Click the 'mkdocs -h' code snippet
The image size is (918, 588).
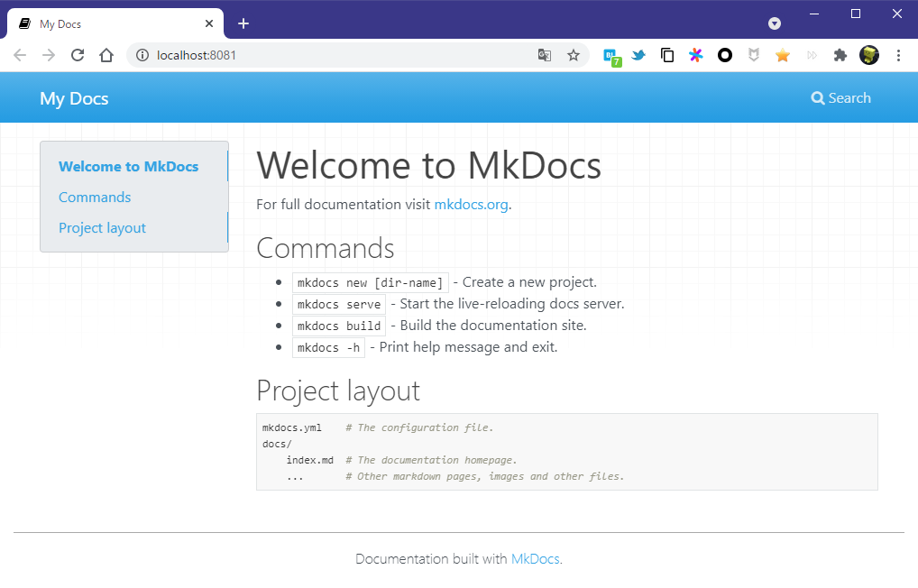point(328,348)
